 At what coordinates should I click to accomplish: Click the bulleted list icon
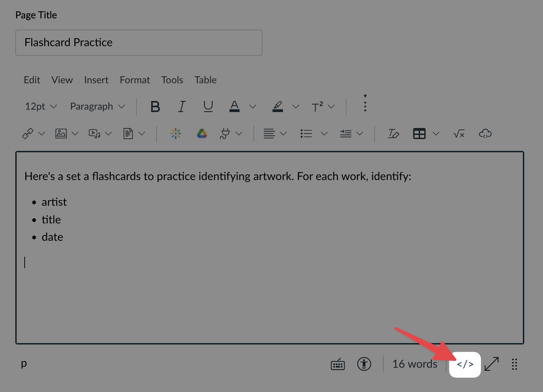(x=306, y=134)
